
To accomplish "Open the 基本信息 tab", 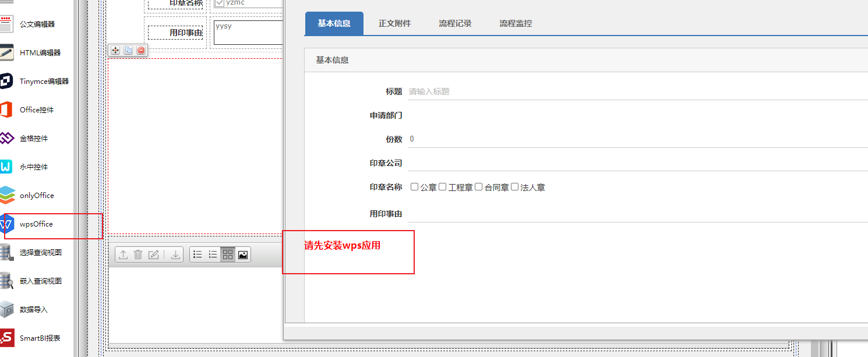I will (x=334, y=23).
